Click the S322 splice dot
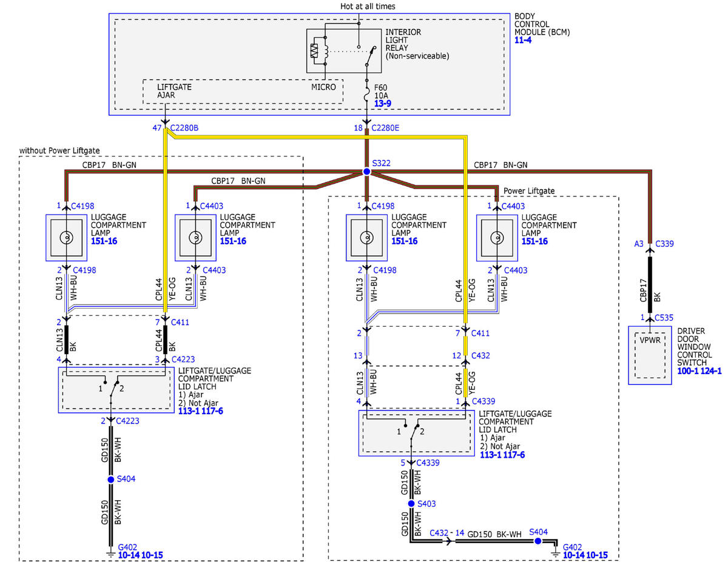Screen dimensions: 728x562 (366, 172)
